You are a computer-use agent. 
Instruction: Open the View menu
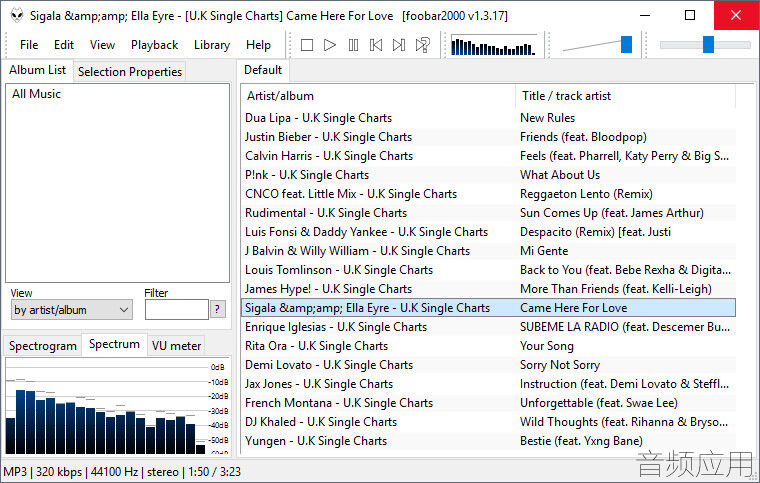tap(102, 45)
